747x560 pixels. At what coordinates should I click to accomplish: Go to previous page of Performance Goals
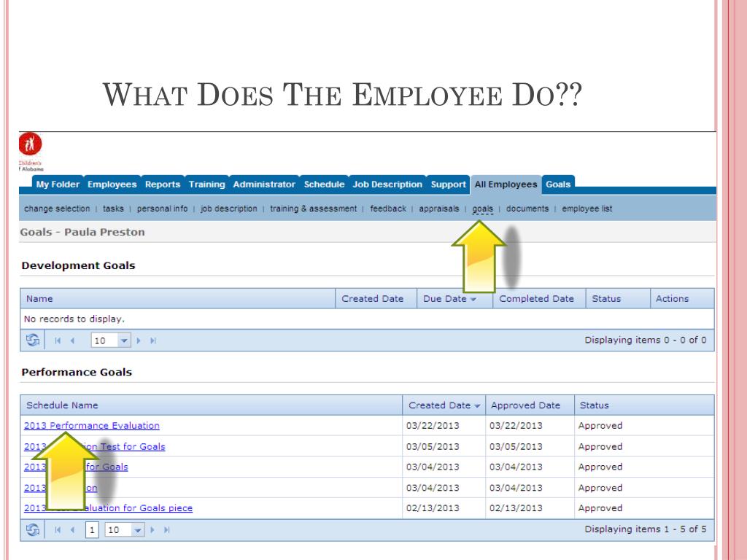coord(72,529)
